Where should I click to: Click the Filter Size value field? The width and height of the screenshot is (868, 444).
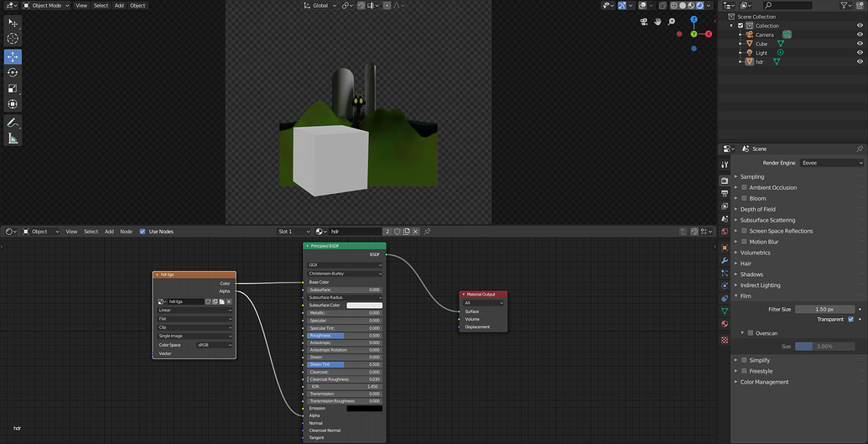pos(824,310)
